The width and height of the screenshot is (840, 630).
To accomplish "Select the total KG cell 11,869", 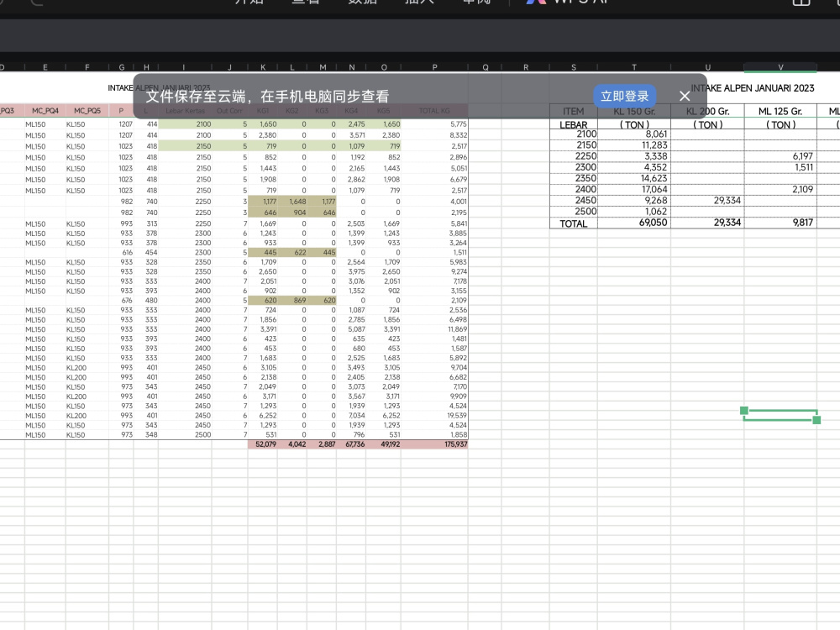I will (x=434, y=329).
